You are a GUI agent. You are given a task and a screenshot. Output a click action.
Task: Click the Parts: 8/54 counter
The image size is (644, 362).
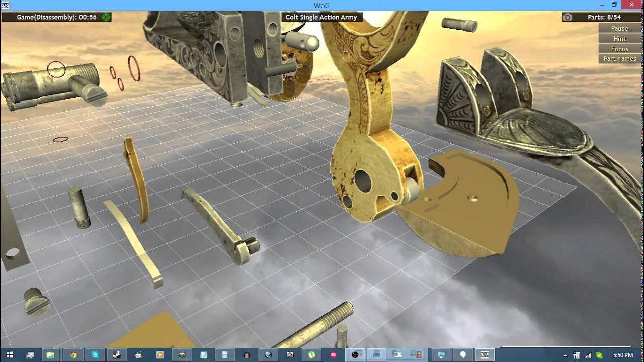click(x=604, y=17)
